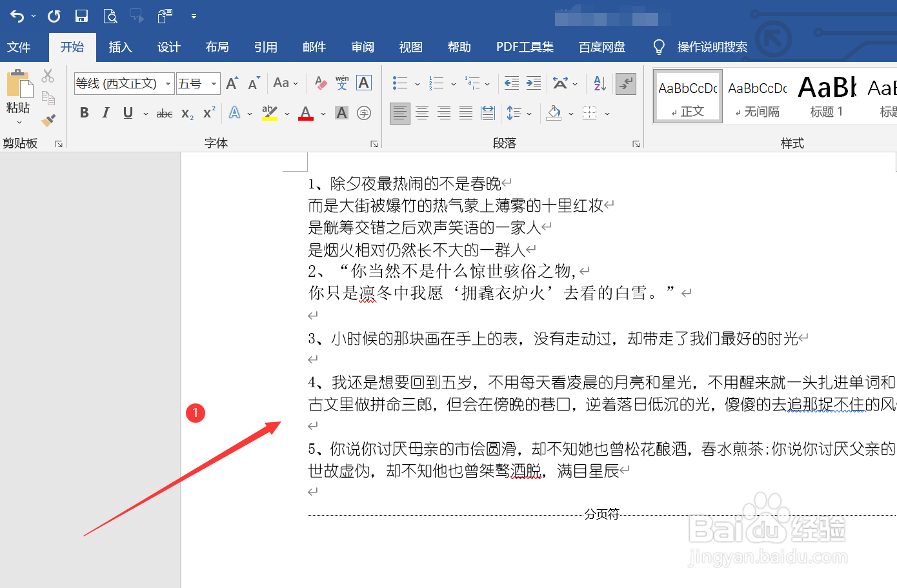
Task: Open the font name dropdown
Action: [168, 83]
